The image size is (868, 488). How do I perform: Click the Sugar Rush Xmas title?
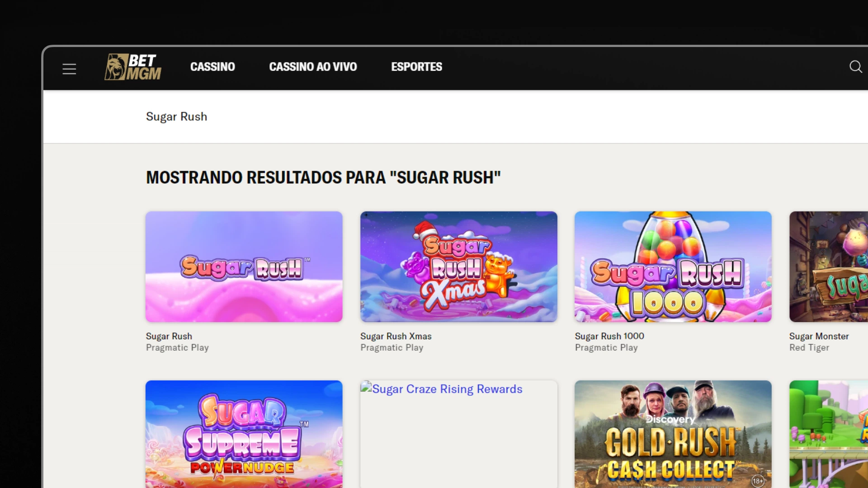tap(396, 336)
